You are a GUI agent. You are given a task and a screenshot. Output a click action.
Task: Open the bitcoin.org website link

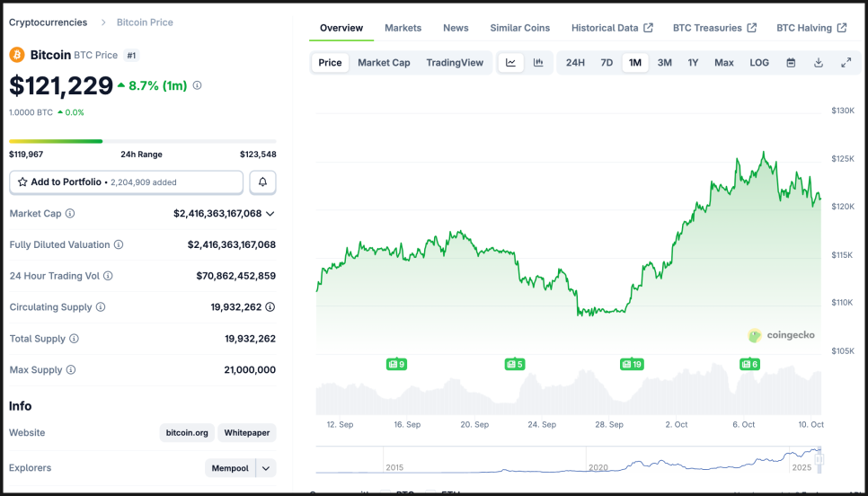click(187, 433)
